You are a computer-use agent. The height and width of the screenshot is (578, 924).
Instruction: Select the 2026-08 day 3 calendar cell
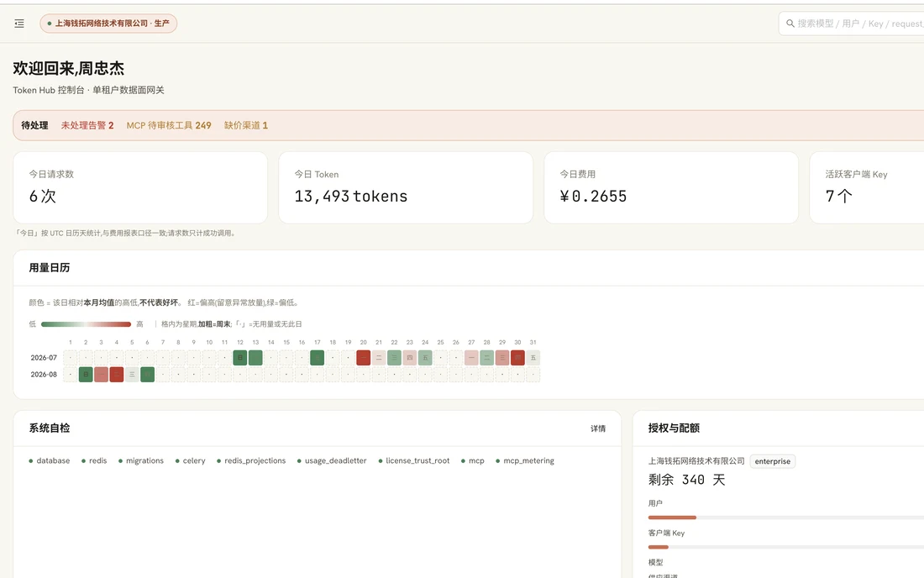click(101, 374)
